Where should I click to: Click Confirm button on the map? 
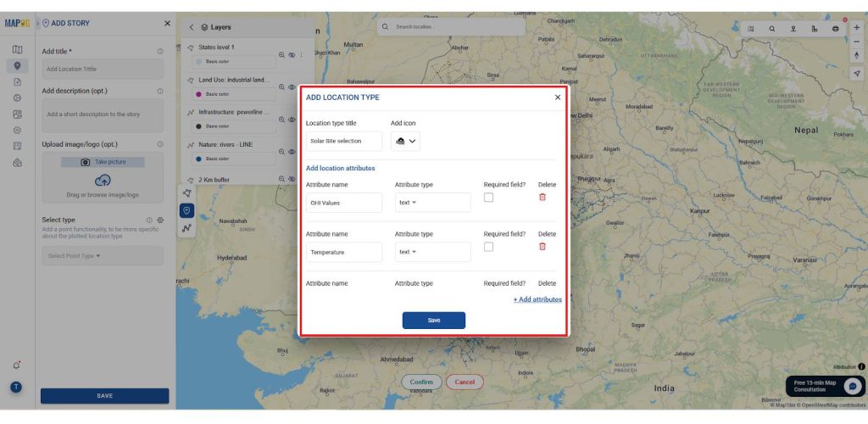tap(421, 382)
